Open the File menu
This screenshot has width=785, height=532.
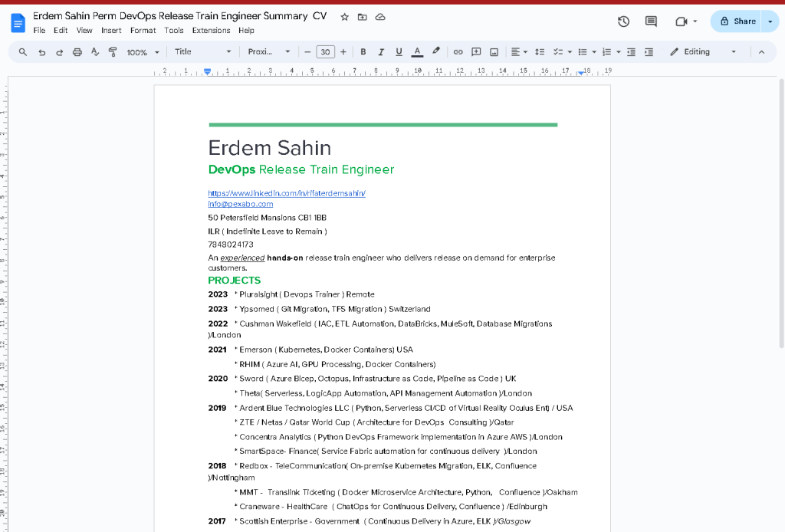tap(39, 31)
